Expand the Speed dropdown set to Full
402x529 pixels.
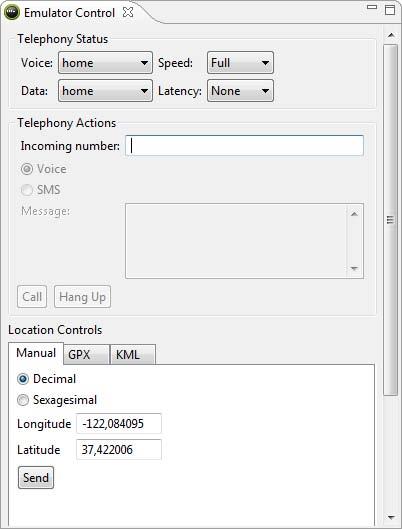[x=240, y=63]
